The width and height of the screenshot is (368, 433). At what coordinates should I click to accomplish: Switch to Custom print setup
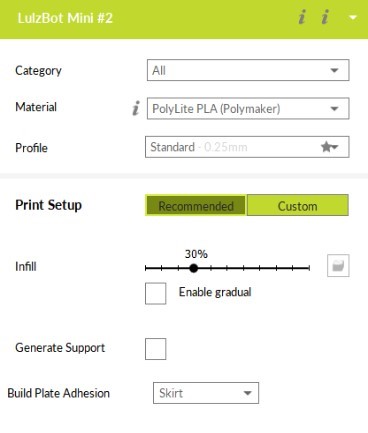click(x=298, y=206)
